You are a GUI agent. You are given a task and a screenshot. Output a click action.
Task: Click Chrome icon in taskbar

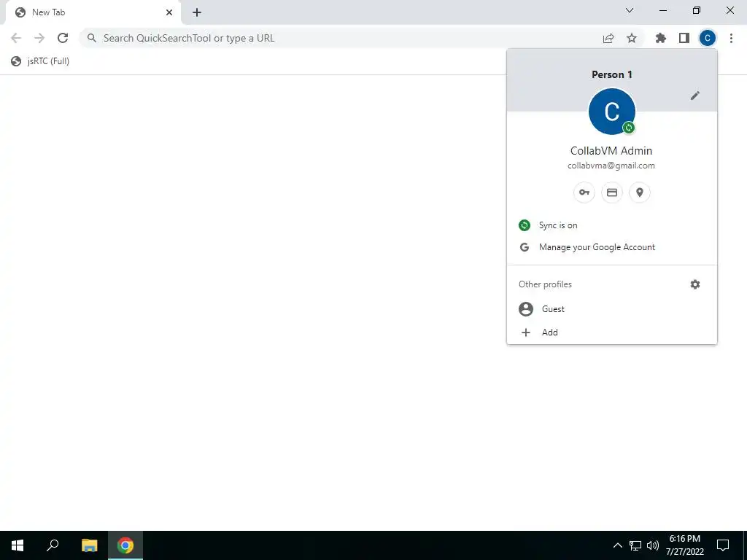point(125,545)
